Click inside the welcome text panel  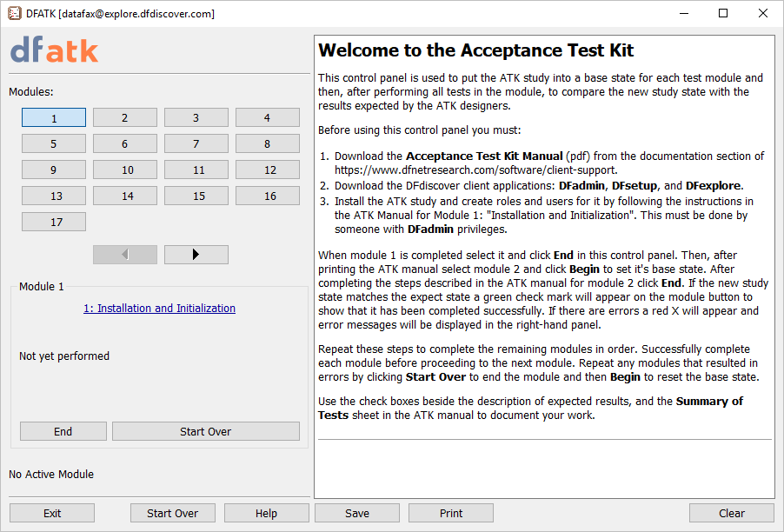[x=544, y=461]
